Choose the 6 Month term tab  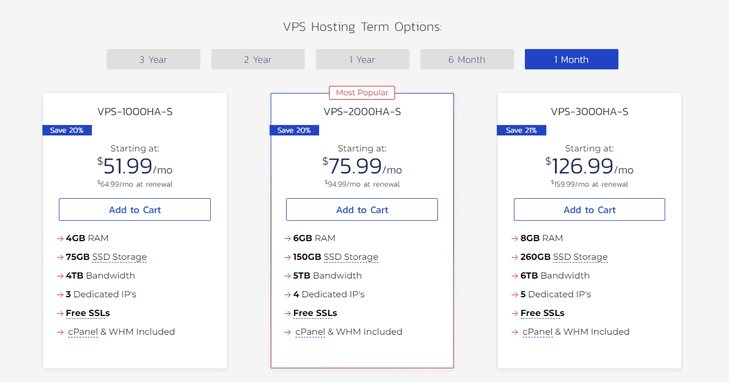[467, 59]
